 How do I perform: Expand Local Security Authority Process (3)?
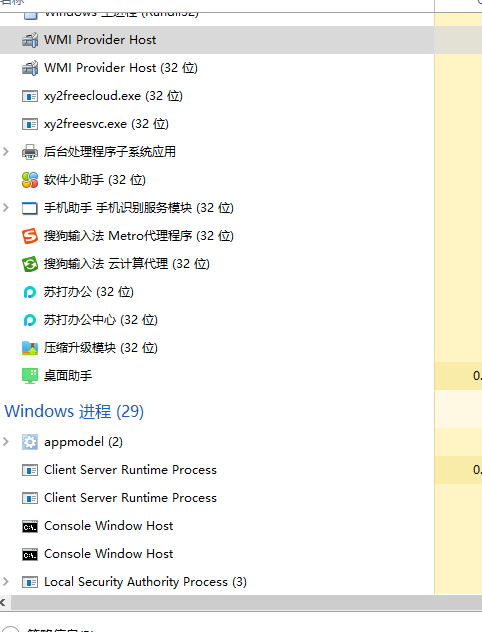coord(6,582)
